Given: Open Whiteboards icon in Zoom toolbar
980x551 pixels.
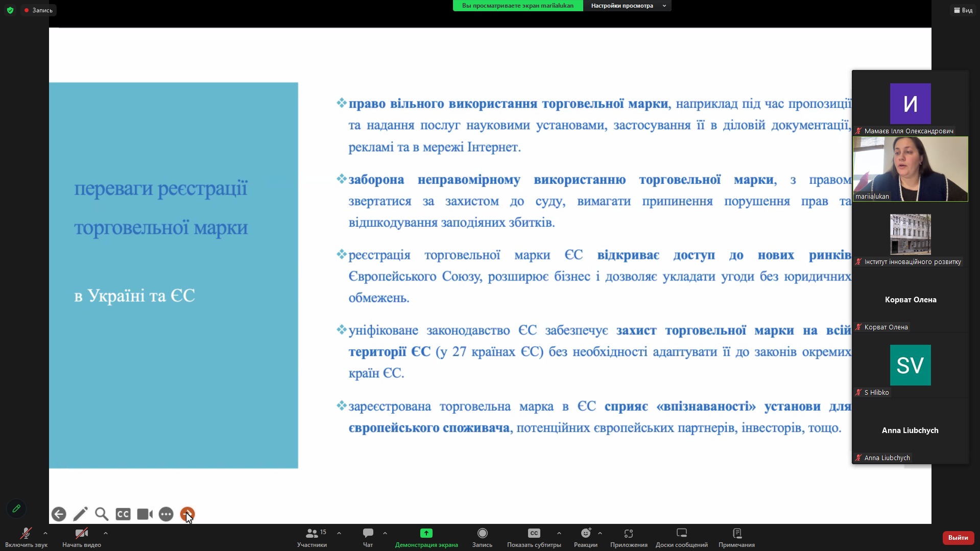Looking at the screenshot, I should (x=681, y=533).
